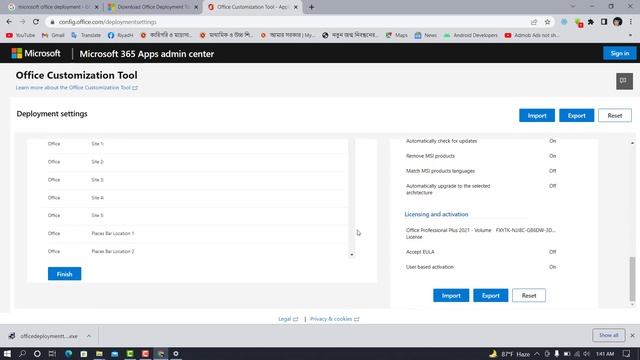Viewport: 640px width, 360px height.
Task: Open the feedback chat icon
Action: (624, 81)
